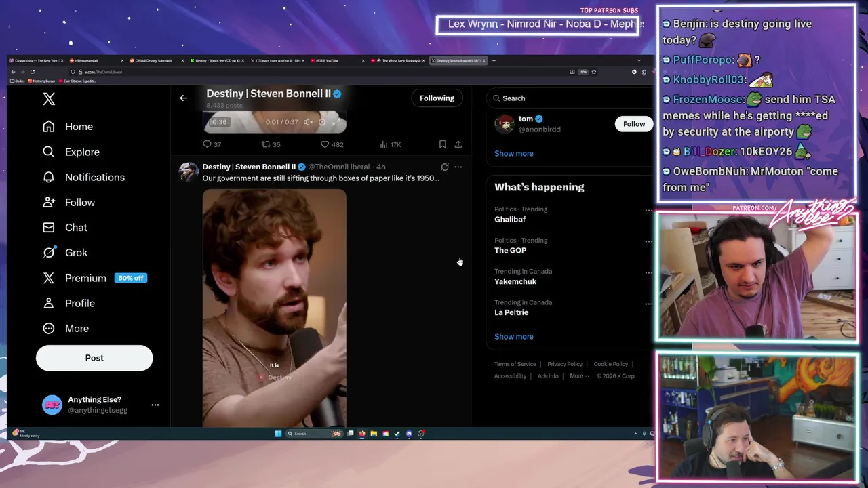Open Chat in the sidebar
The width and height of the screenshot is (868, 488).
coord(65,227)
